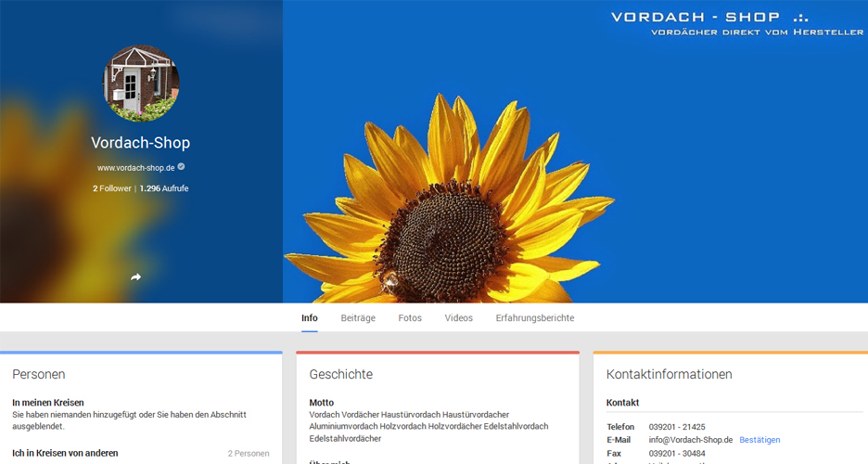The width and height of the screenshot is (868, 464).
Task: Click the VORDACH - SHOP banner logo
Action: [x=737, y=24]
